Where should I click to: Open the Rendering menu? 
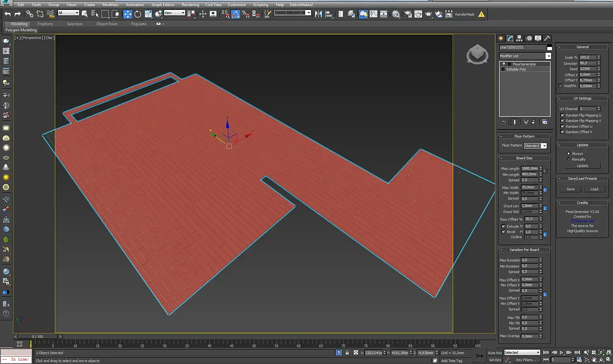click(190, 5)
